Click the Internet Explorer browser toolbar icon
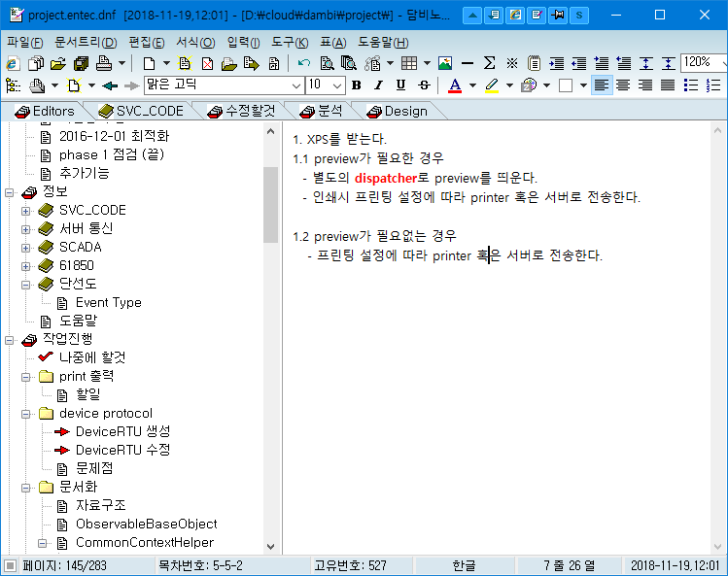Viewport: 728px width, 576px height. pyautogui.click(x=13, y=63)
